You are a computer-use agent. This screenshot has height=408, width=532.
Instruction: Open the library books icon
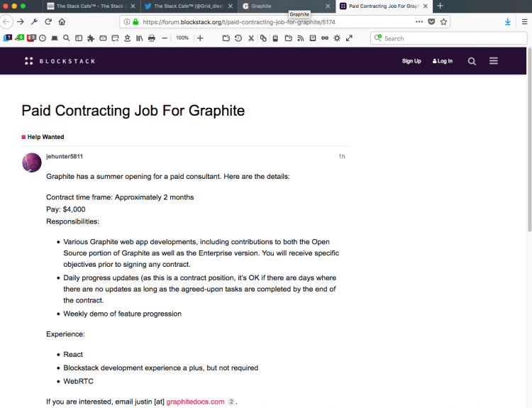tap(140, 38)
